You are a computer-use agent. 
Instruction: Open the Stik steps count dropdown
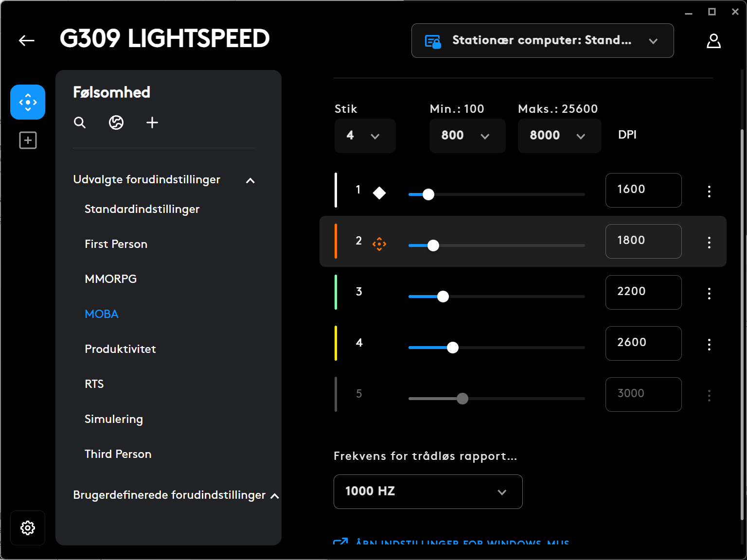tap(365, 136)
